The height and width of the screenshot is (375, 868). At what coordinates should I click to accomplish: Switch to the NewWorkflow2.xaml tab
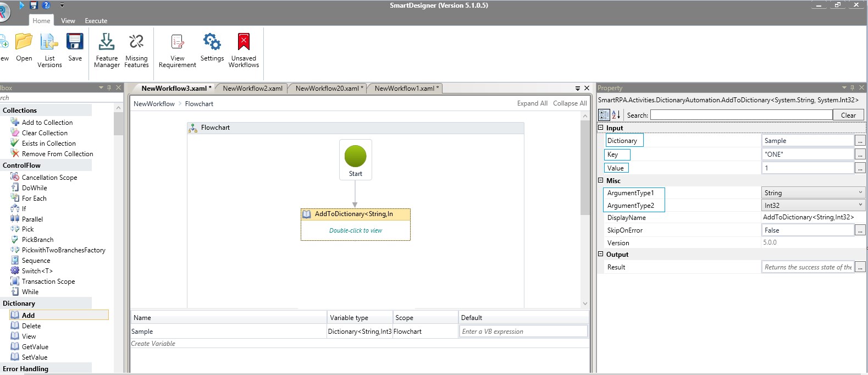(252, 88)
